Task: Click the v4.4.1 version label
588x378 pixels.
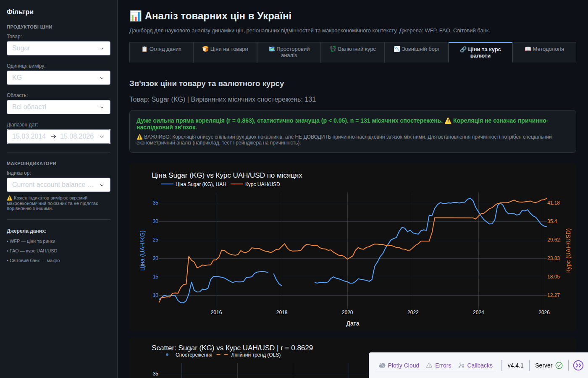Action: (x=515, y=365)
